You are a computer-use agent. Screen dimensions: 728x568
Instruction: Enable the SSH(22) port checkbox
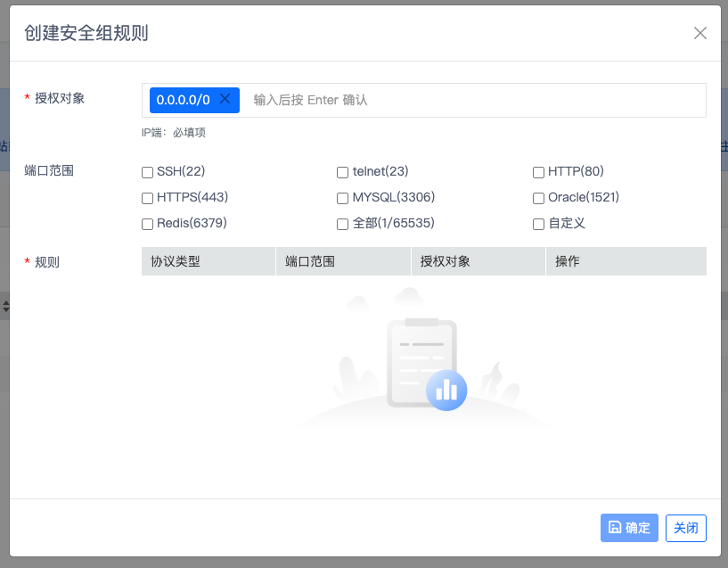coord(148,172)
